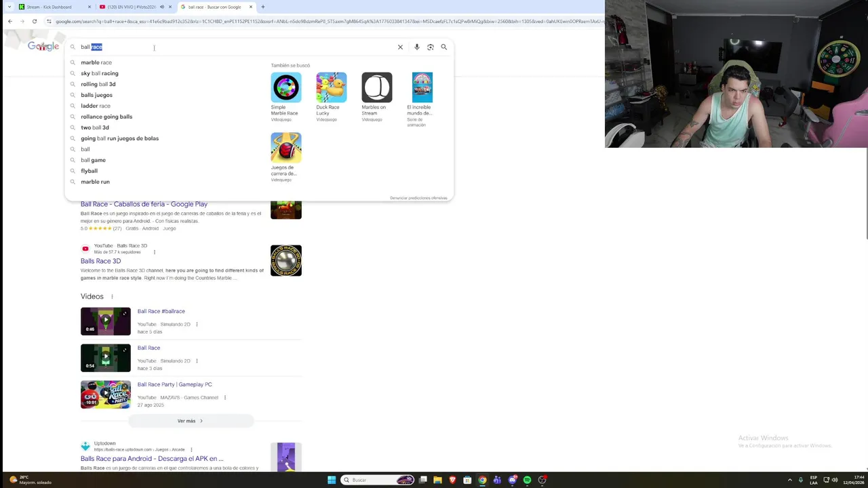
Task: Open El increíble mundo de... series thumbnail
Action: point(422,87)
